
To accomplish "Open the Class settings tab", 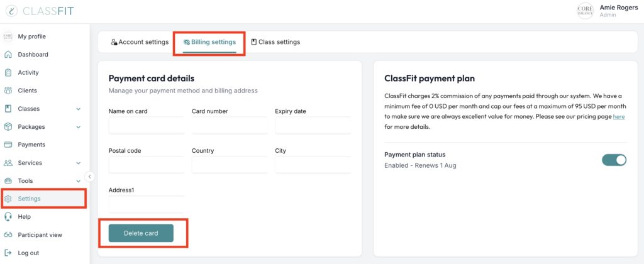I will (275, 42).
